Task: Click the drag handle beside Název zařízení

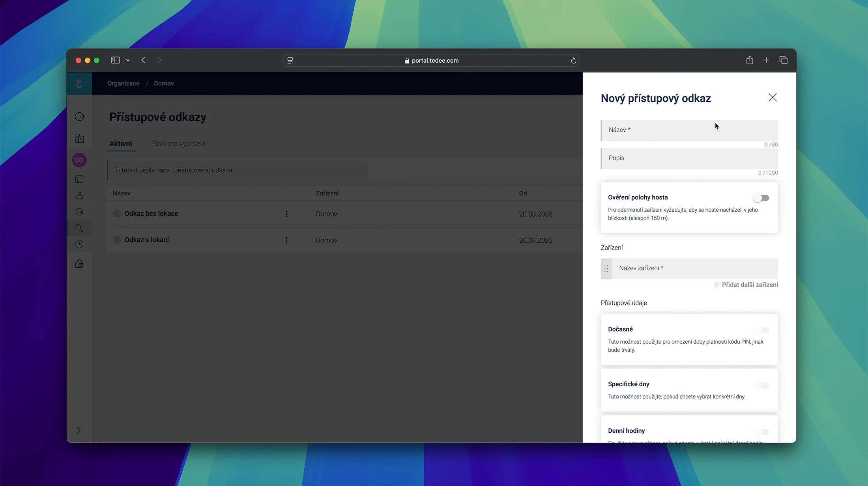Action: coord(606,269)
